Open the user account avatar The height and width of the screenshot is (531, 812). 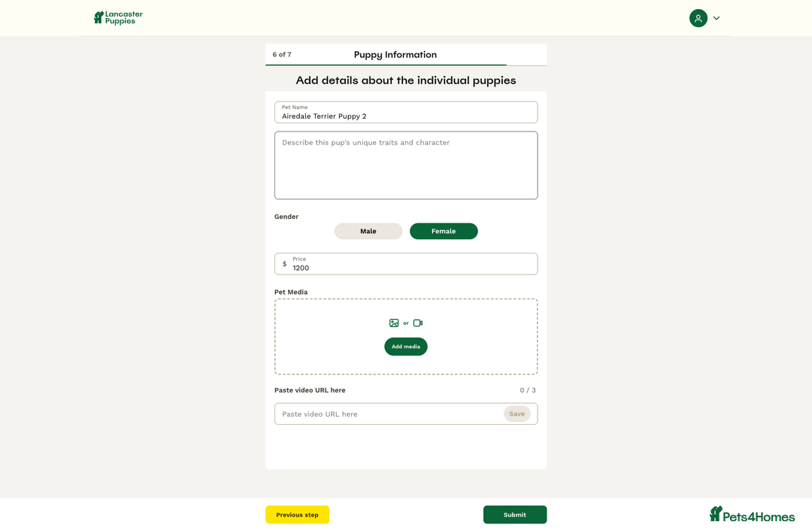(698, 18)
